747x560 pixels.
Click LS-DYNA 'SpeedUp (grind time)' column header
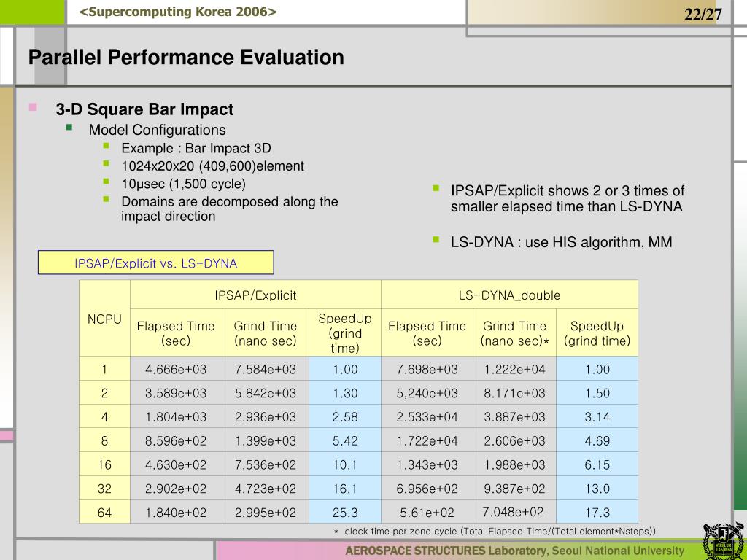pos(597,332)
